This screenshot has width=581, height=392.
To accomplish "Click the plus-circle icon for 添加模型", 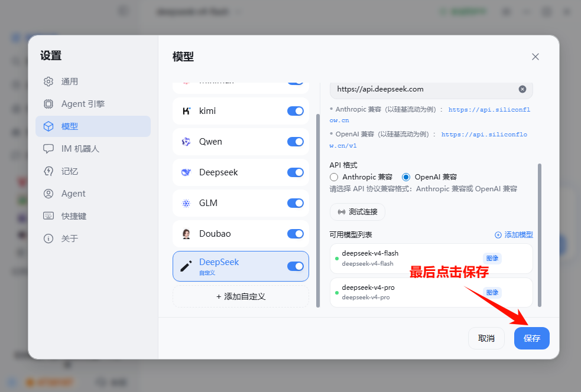I will tap(498, 235).
